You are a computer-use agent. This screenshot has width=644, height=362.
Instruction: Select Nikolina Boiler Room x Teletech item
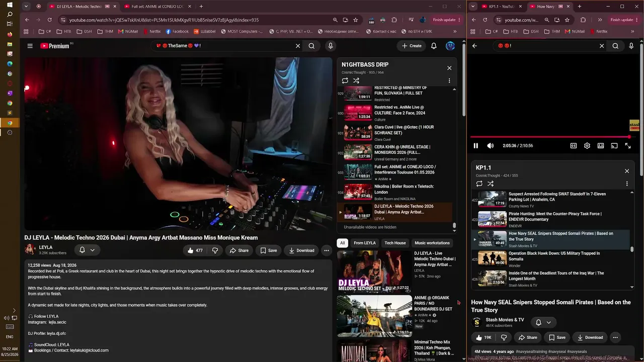click(x=394, y=192)
